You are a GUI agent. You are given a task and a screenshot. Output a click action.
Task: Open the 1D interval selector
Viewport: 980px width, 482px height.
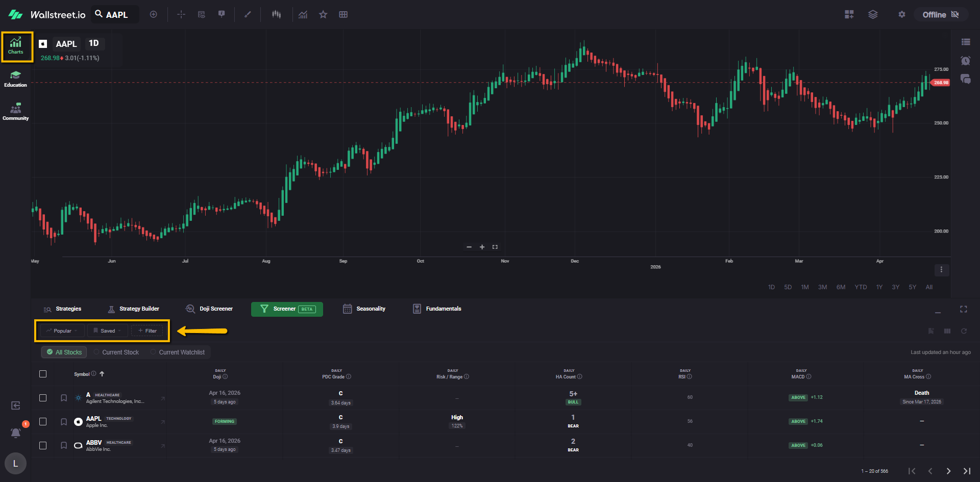coord(94,43)
